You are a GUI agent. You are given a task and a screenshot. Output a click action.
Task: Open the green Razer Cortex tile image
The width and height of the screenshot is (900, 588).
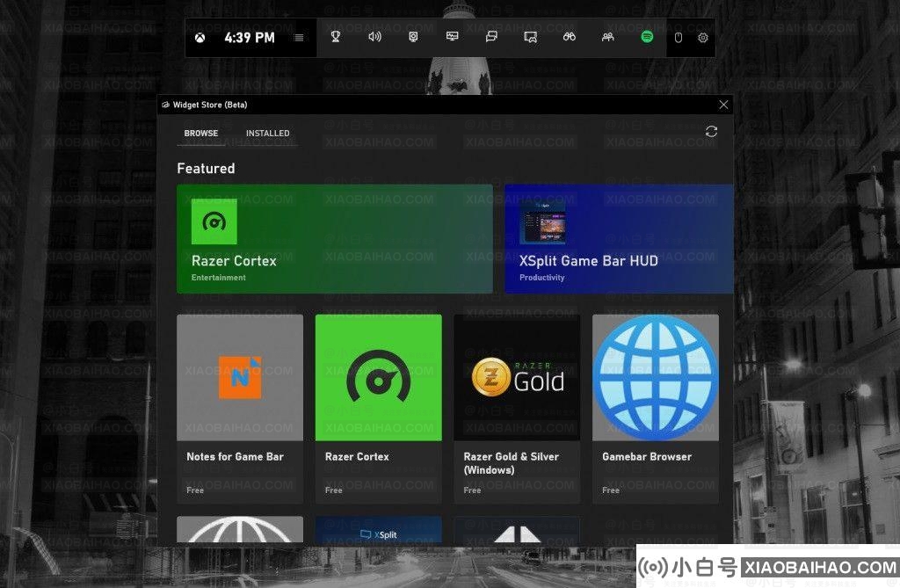(x=378, y=377)
